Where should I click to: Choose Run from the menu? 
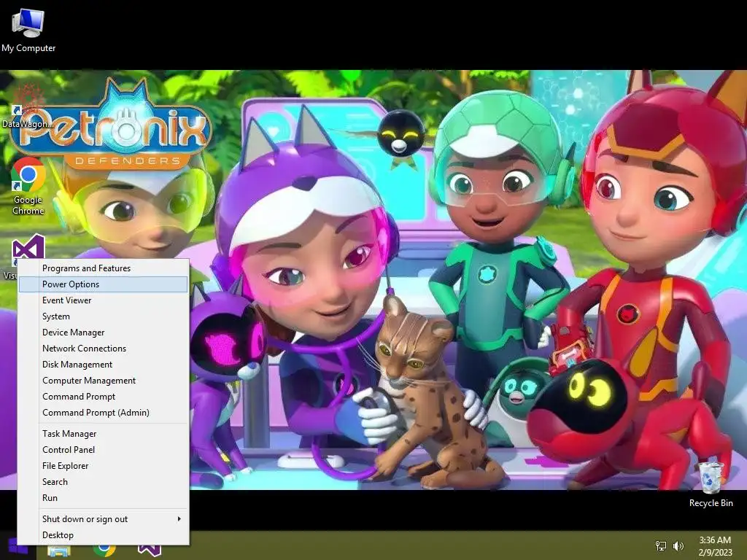104,497
